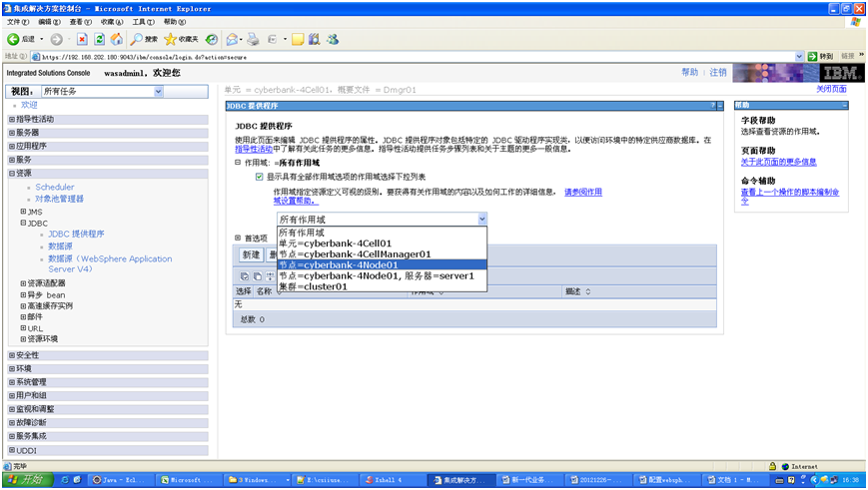Click the yellow note icon in the toolbar
Screen dimensions: 868x490
(298, 39)
